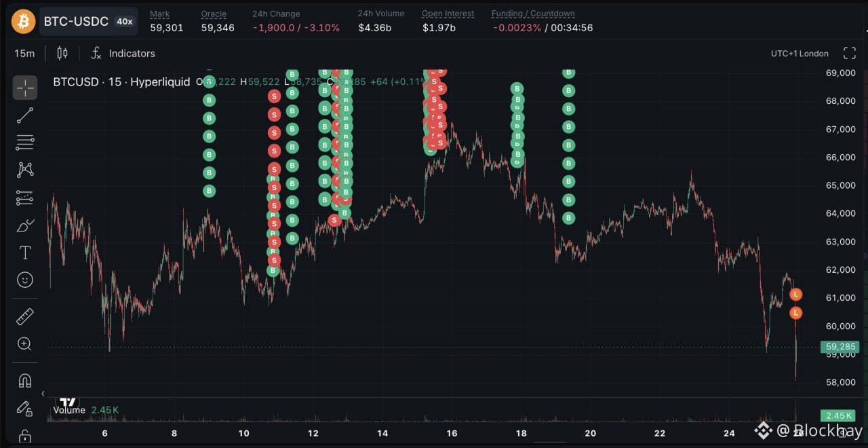Select the Fibonacci retracement tool
The image size is (868, 448).
tap(25, 142)
